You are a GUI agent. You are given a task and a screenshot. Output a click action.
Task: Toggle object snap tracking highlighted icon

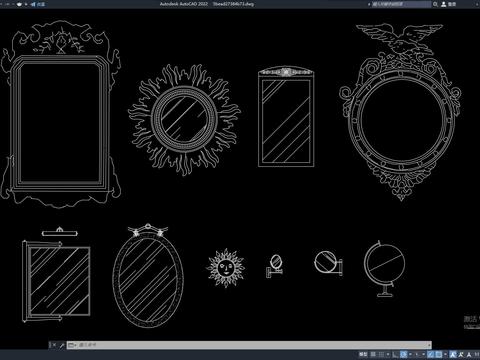pyautogui.click(x=431, y=354)
